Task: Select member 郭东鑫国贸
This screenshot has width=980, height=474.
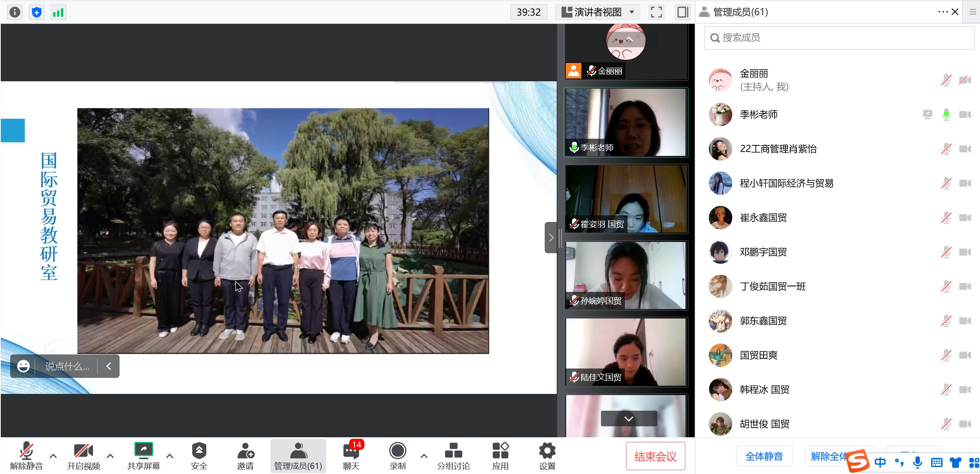Action: [x=839, y=321]
